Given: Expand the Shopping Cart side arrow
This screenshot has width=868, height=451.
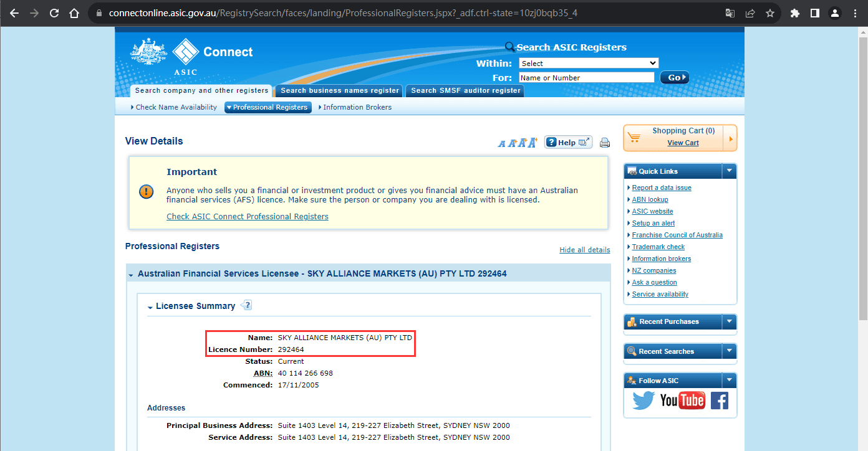Looking at the screenshot, I should (731, 138).
